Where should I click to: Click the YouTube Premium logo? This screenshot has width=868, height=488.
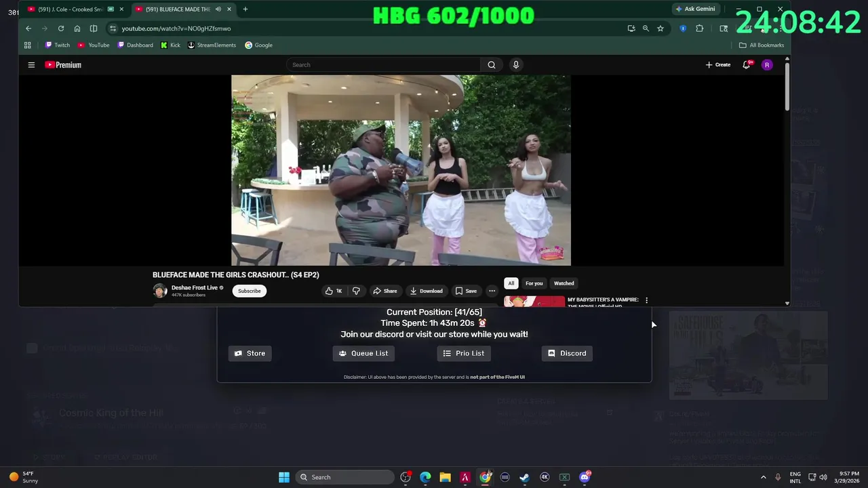(x=63, y=65)
